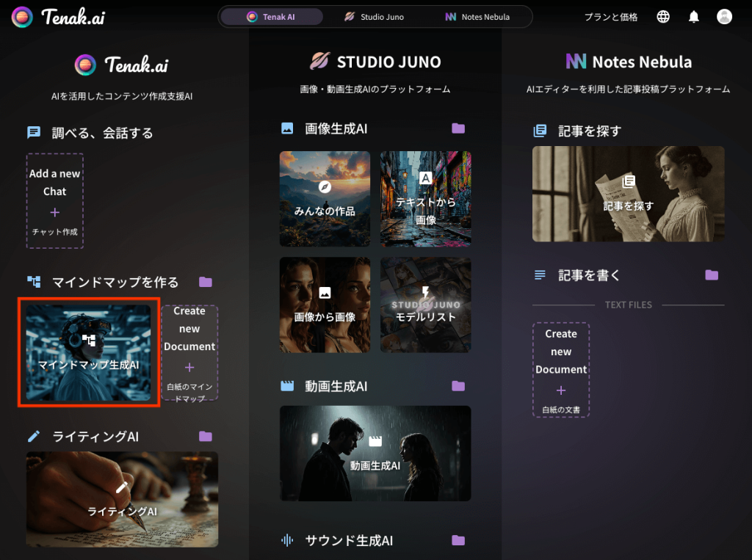Create a blank mind map document (白紙のマインドマップ)

189,352
